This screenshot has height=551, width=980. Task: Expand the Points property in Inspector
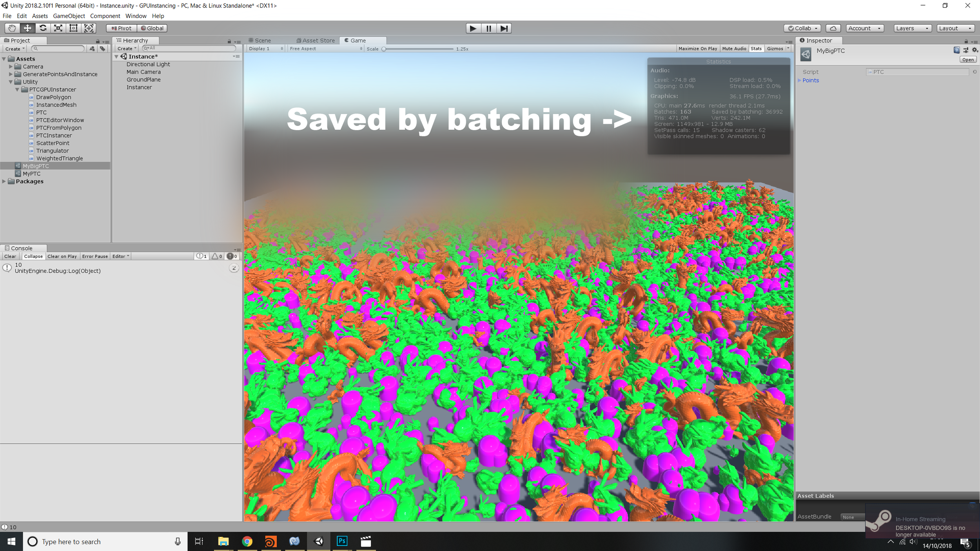click(799, 80)
